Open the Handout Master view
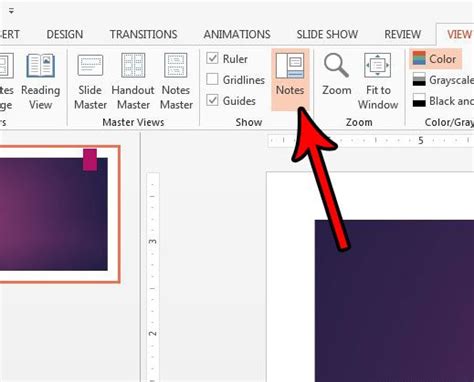The image size is (474, 382). (x=133, y=82)
